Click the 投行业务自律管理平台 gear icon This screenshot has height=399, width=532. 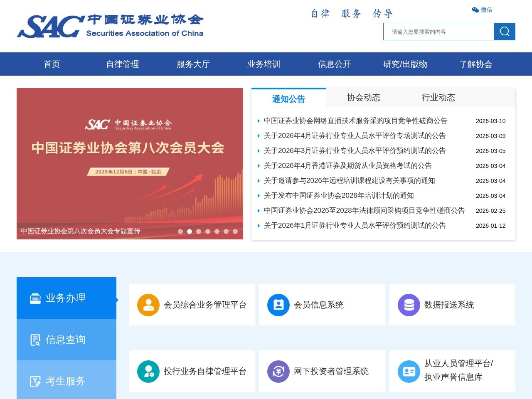coord(148,371)
